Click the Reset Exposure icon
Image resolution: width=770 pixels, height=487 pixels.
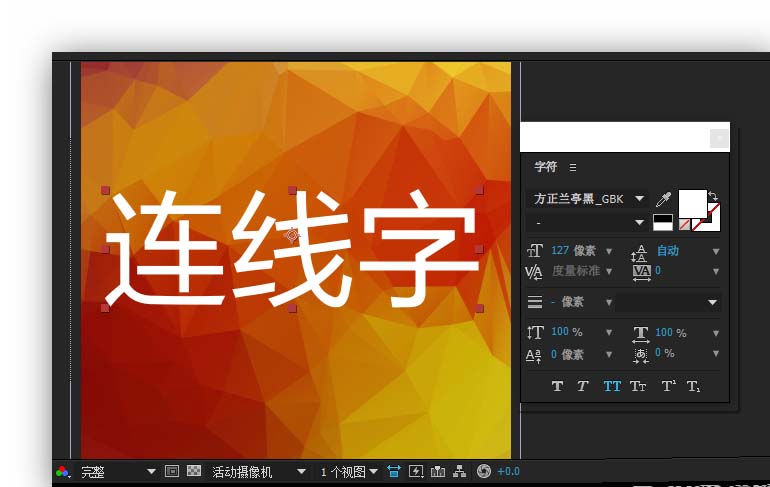[484, 471]
